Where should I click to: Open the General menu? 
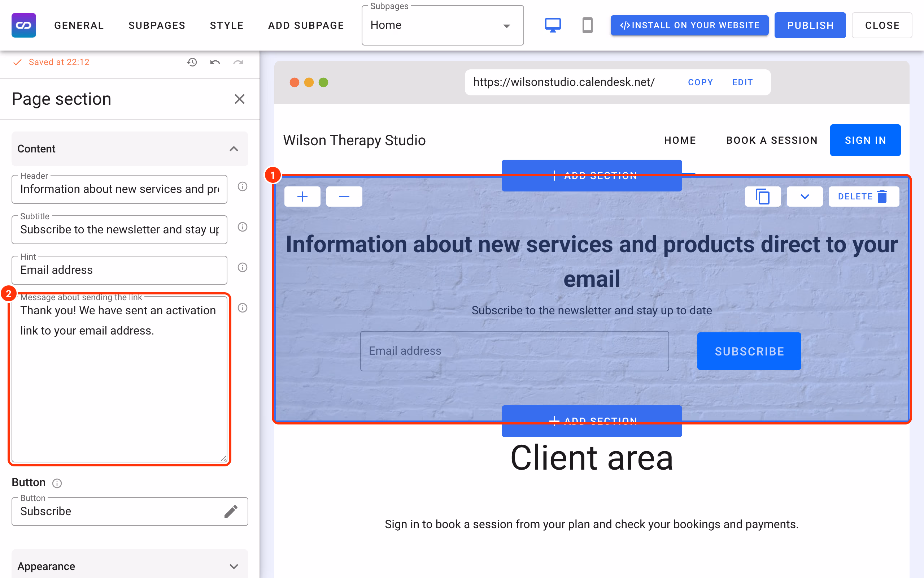[79, 25]
